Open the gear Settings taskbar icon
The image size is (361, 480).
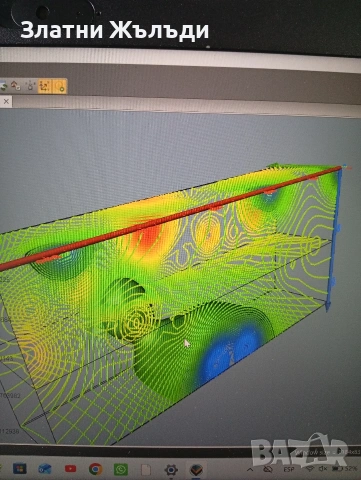(171, 470)
